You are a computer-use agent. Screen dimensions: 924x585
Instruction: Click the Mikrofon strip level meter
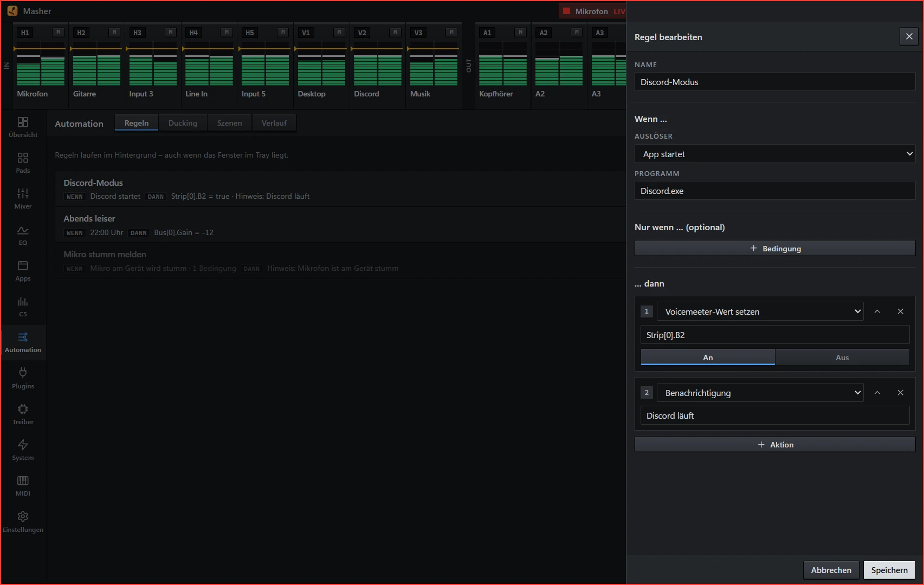(41, 64)
